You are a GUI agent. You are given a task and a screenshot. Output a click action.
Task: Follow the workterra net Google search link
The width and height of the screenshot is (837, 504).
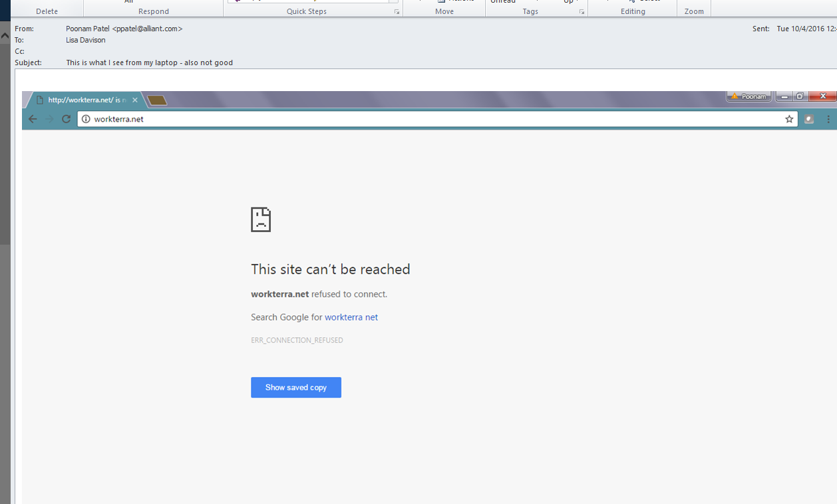(x=351, y=317)
